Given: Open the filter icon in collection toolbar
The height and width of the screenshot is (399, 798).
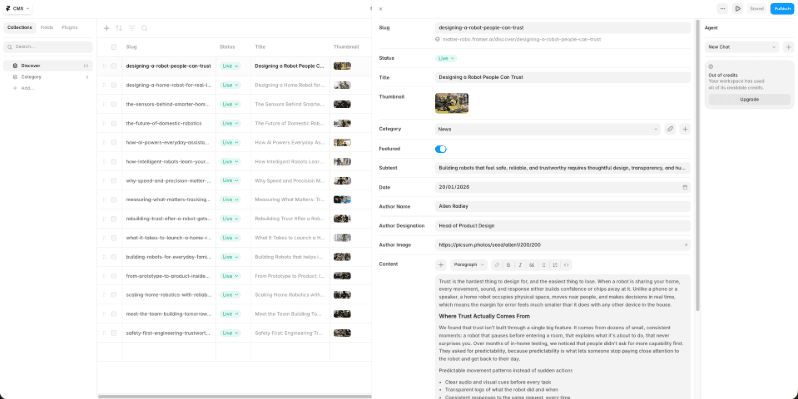Looking at the screenshot, I should [x=132, y=28].
